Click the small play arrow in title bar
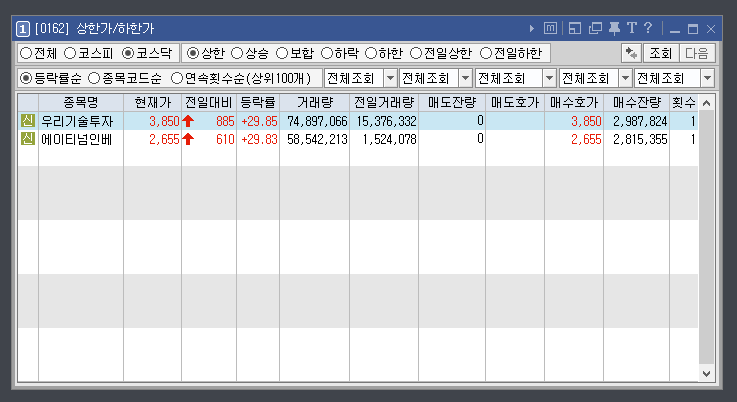Viewport: 737px width, 402px height. coord(532,29)
